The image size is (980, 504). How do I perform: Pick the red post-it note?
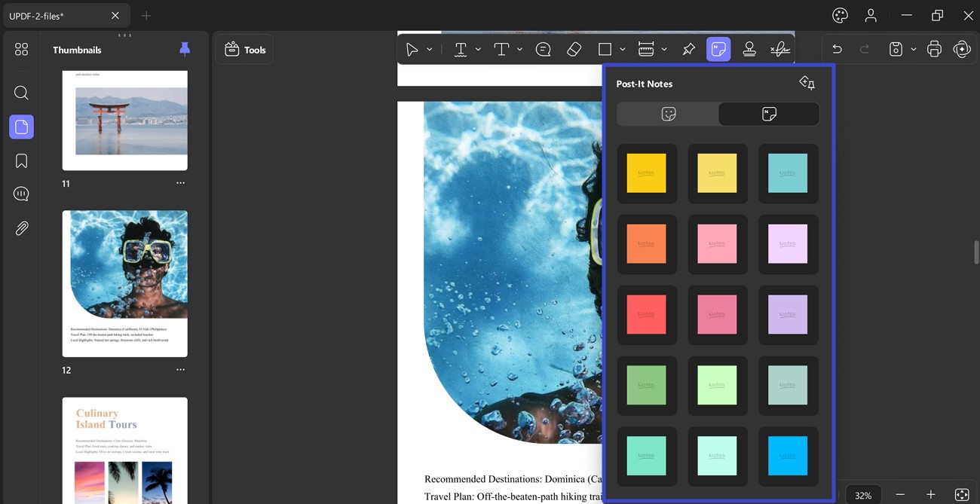click(647, 314)
